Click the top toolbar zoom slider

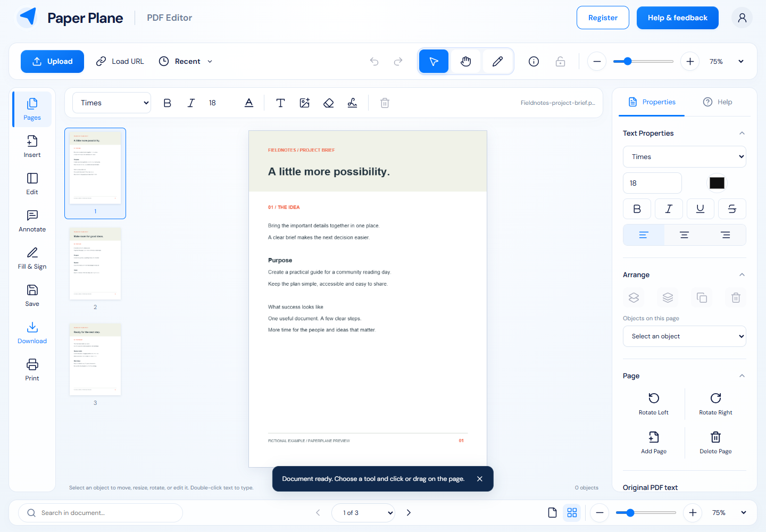pyautogui.click(x=643, y=61)
